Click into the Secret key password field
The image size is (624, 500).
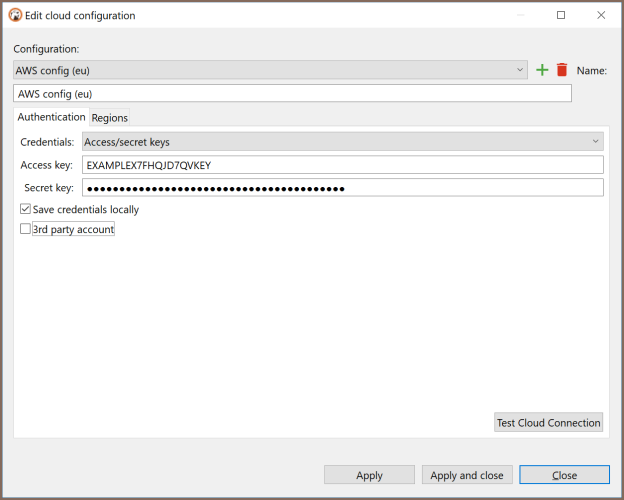click(343, 188)
